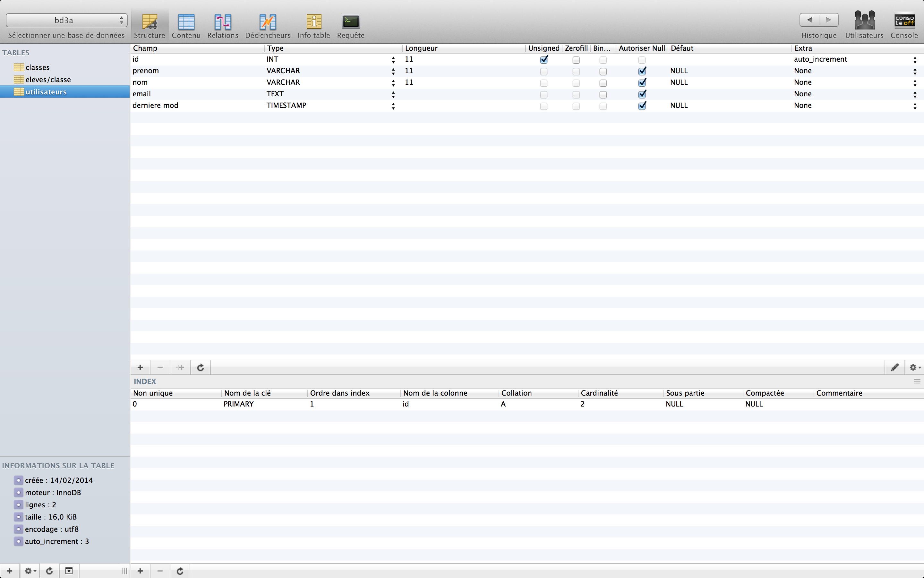Add a new index

[x=140, y=571]
